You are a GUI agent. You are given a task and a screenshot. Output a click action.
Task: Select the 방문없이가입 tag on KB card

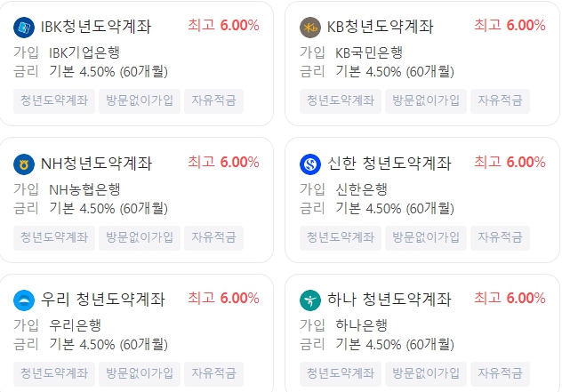pyautogui.click(x=426, y=101)
